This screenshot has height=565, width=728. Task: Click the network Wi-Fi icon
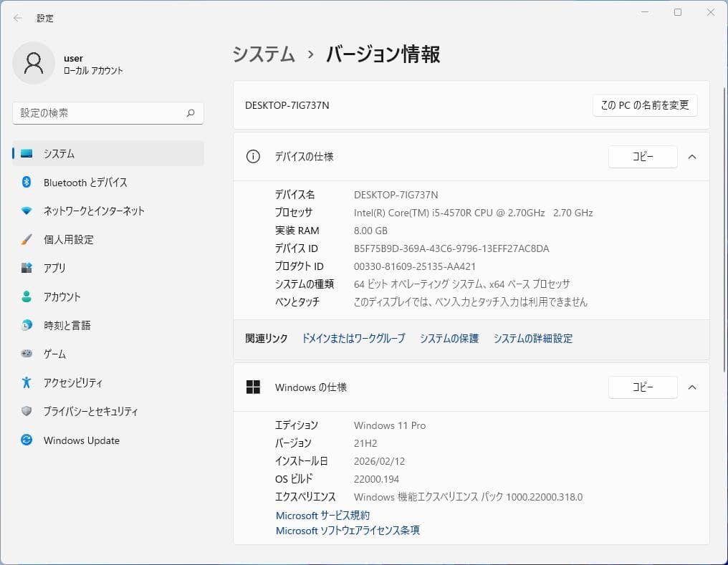(x=27, y=211)
